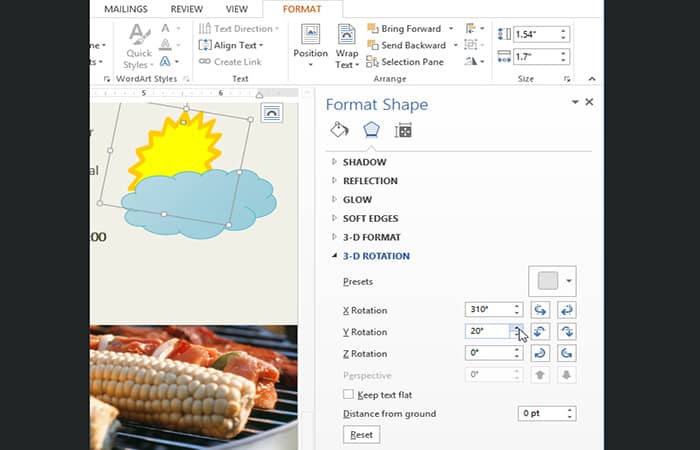The height and width of the screenshot is (450, 700).
Task: Open the Selection Pane
Action: tap(405, 62)
